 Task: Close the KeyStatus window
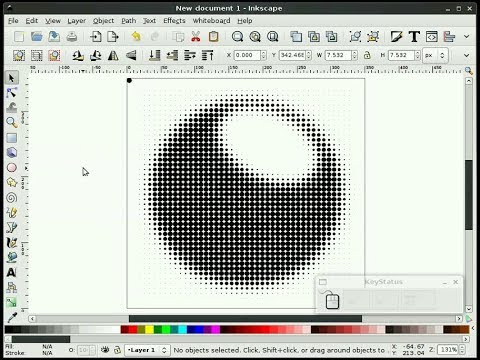[x=455, y=282]
